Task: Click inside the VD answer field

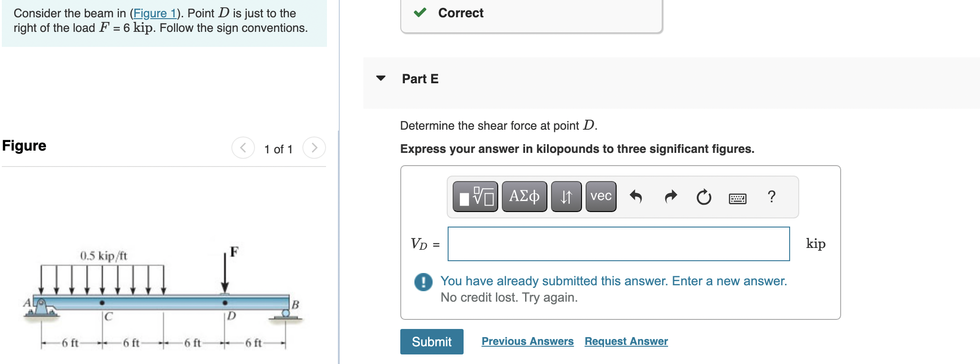Action: point(618,243)
